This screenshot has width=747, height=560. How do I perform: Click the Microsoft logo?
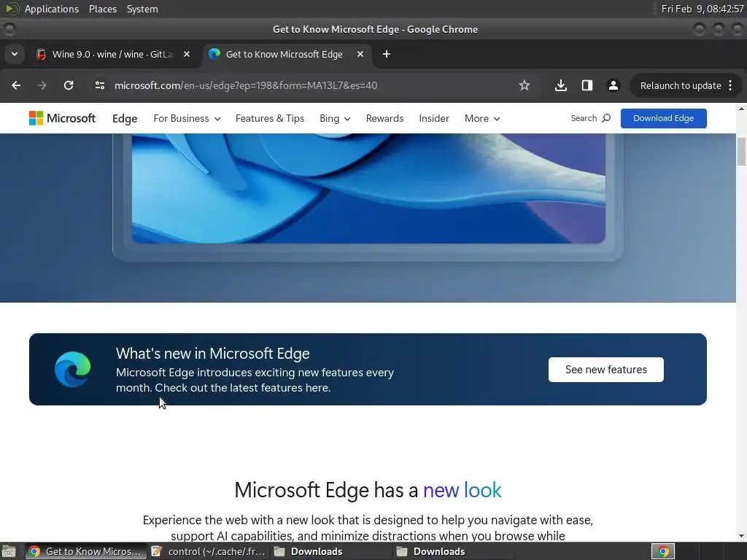(x=62, y=118)
